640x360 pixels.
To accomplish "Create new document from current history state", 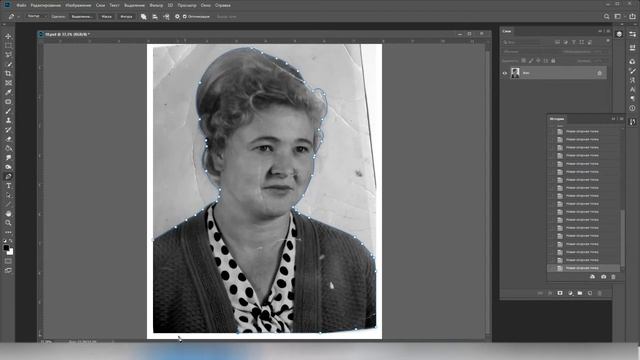I will tap(593, 277).
